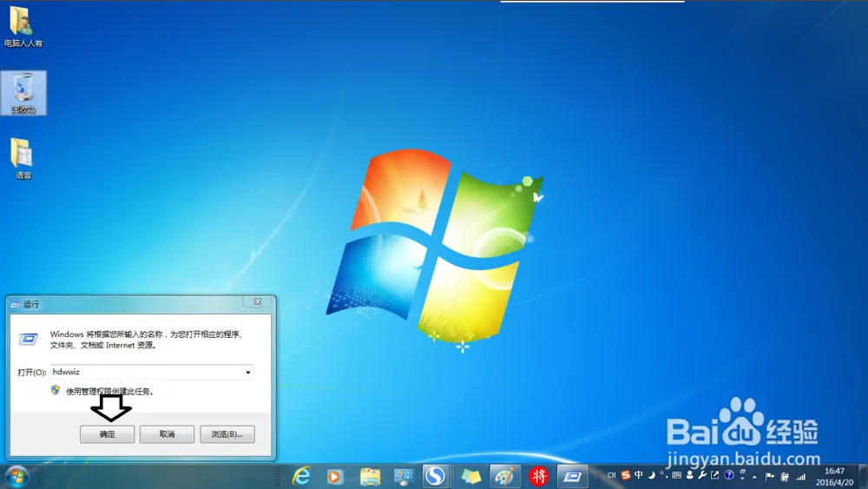
Task: Expand the 打开 command history dropdown
Action: pos(247,373)
